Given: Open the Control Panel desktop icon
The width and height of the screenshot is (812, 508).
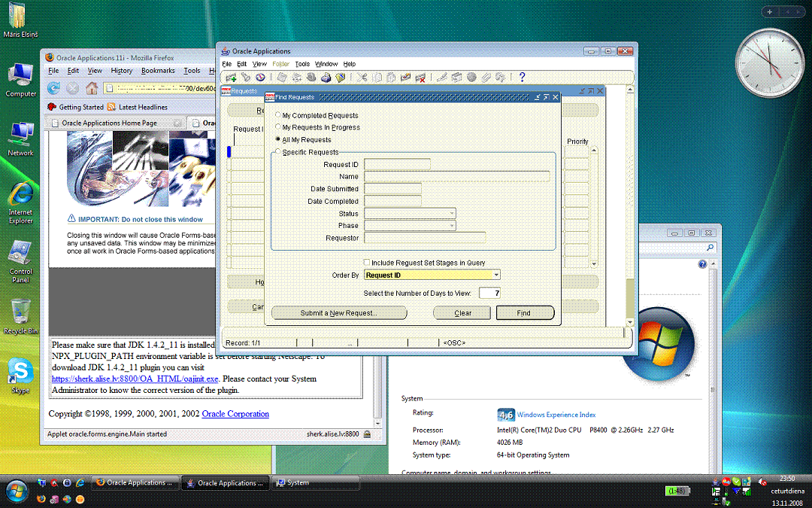Looking at the screenshot, I should (21, 262).
